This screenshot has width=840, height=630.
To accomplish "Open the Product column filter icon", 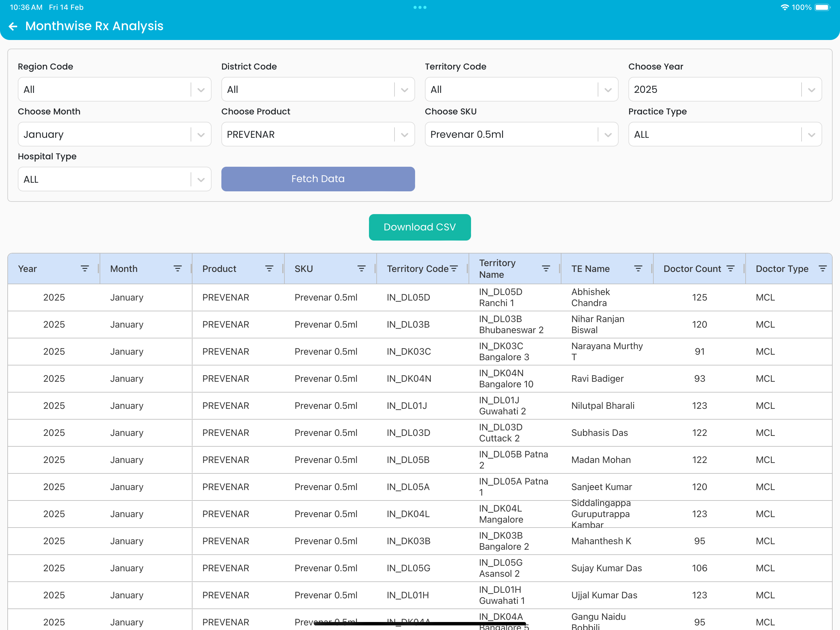I will point(269,269).
